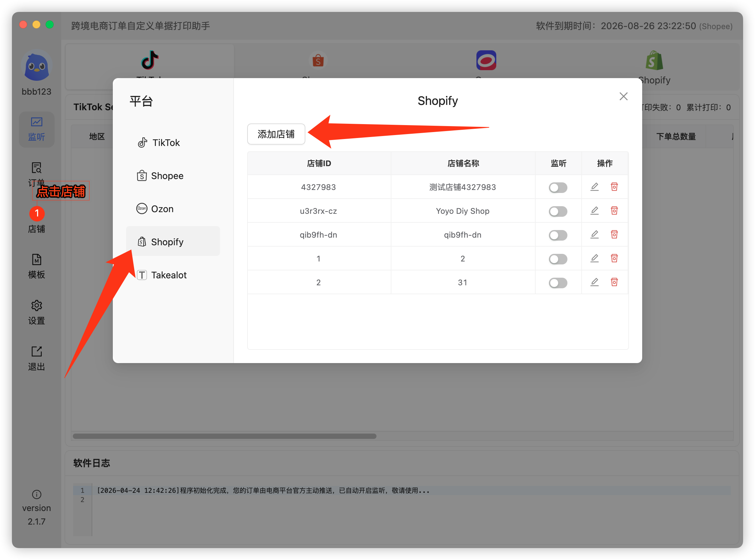Click the 添加店铺 button
The image size is (755, 560).
pyautogui.click(x=276, y=134)
